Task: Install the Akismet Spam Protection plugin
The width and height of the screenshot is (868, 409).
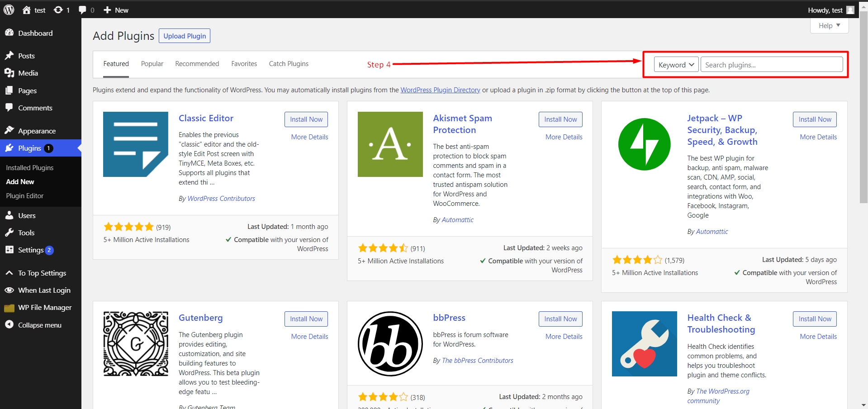Action: pos(560,119)
